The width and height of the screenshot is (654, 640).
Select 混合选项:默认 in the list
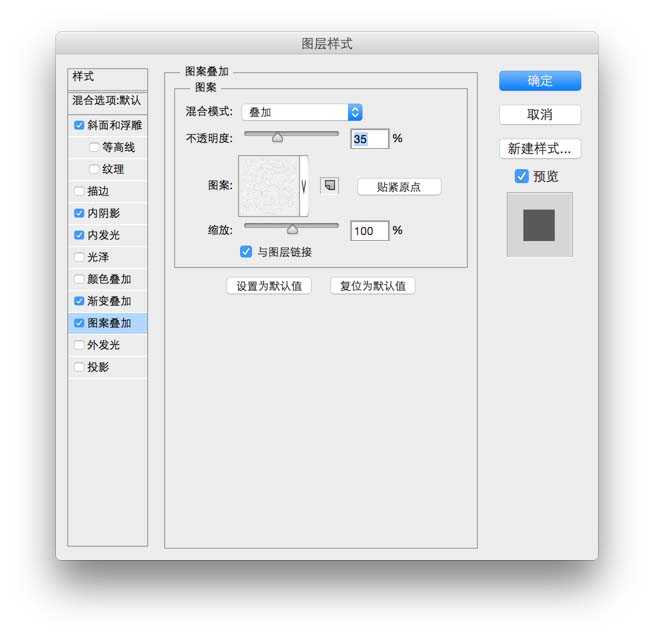pos(108,101)
